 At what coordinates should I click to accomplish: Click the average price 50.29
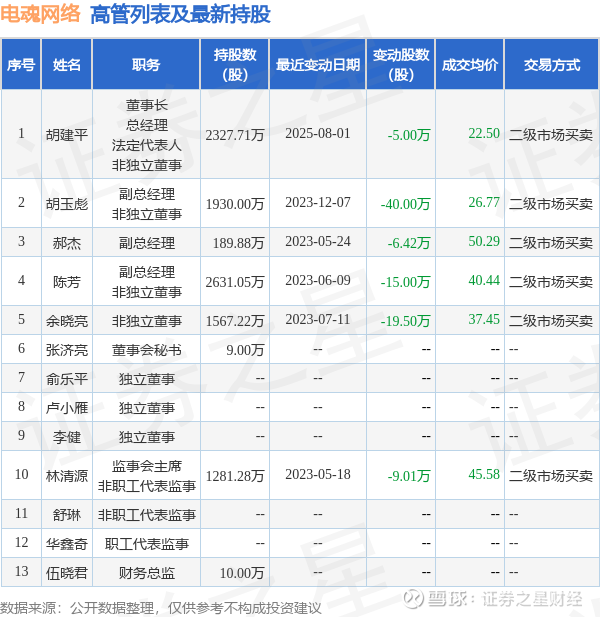click(484, 241)
